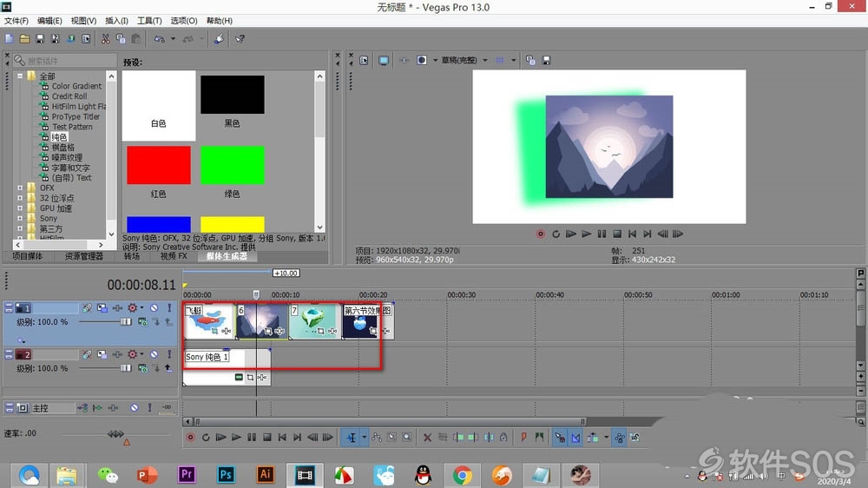The width and height of the screenshot is (868, 488).
Task: Expand the OFX folder
Action: coord(20,188)
